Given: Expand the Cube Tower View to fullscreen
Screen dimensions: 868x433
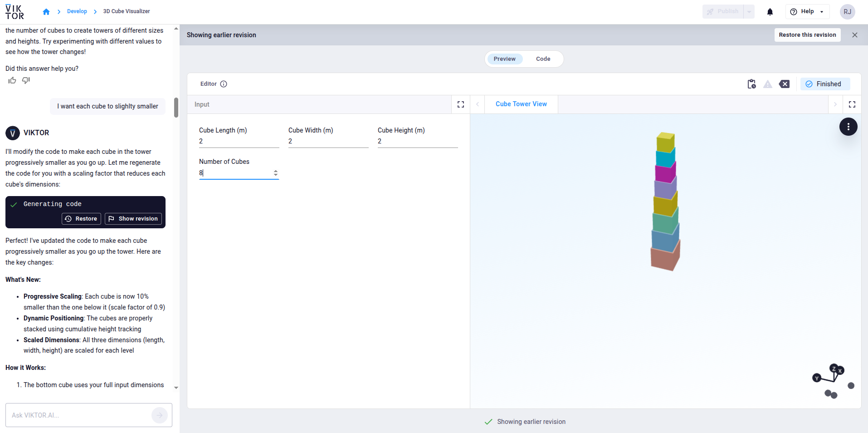Looking at the screenshot, I should point(852,104).
